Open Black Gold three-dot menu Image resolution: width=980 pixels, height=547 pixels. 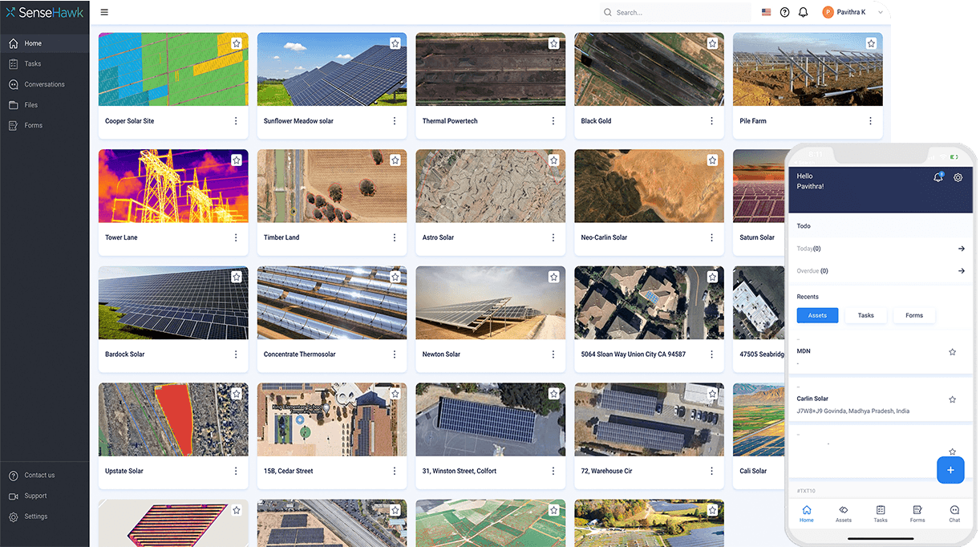pyautogui.click(x=712, y=121)
